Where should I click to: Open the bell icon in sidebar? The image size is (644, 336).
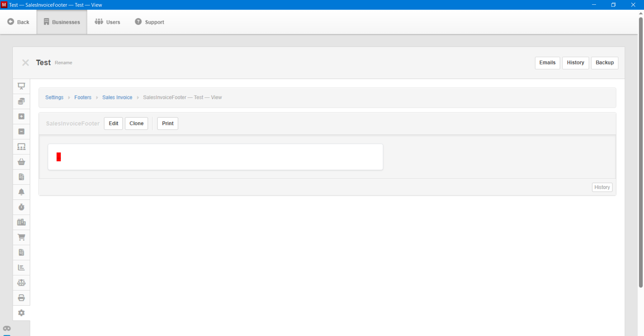21,192
